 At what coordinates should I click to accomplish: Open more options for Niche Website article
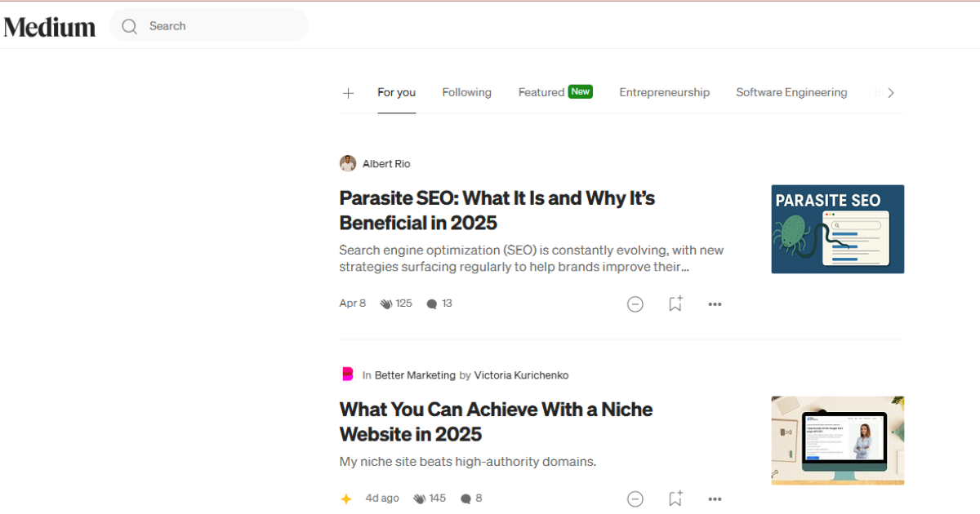click(715, 499)
